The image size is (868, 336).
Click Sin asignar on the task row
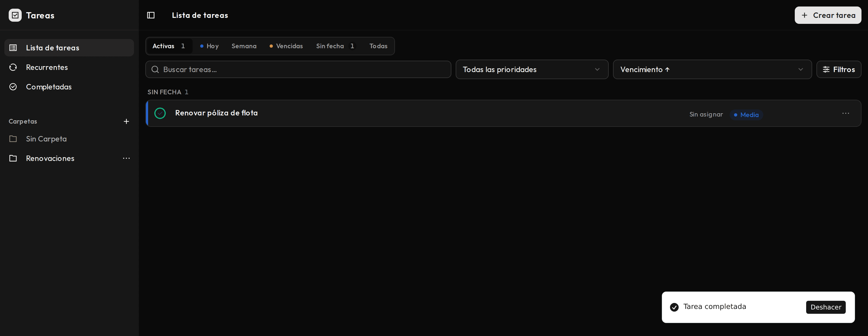[x=706, y=114]
